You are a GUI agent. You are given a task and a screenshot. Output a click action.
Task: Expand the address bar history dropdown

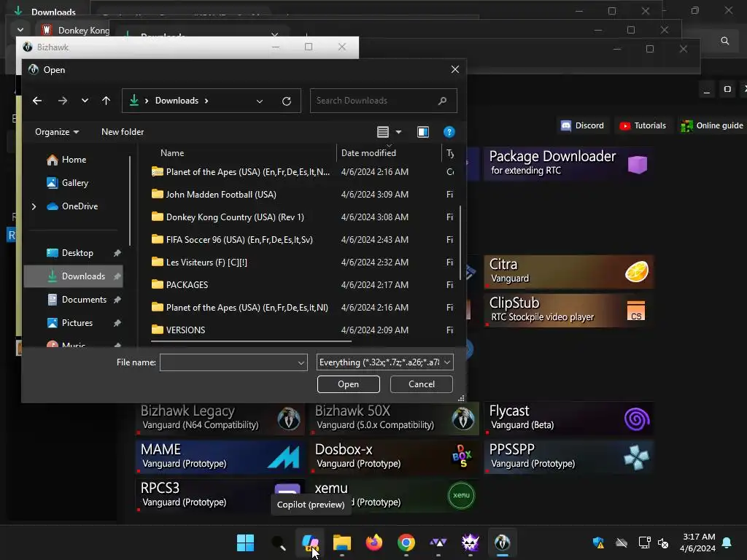click(x=260, y=101)
